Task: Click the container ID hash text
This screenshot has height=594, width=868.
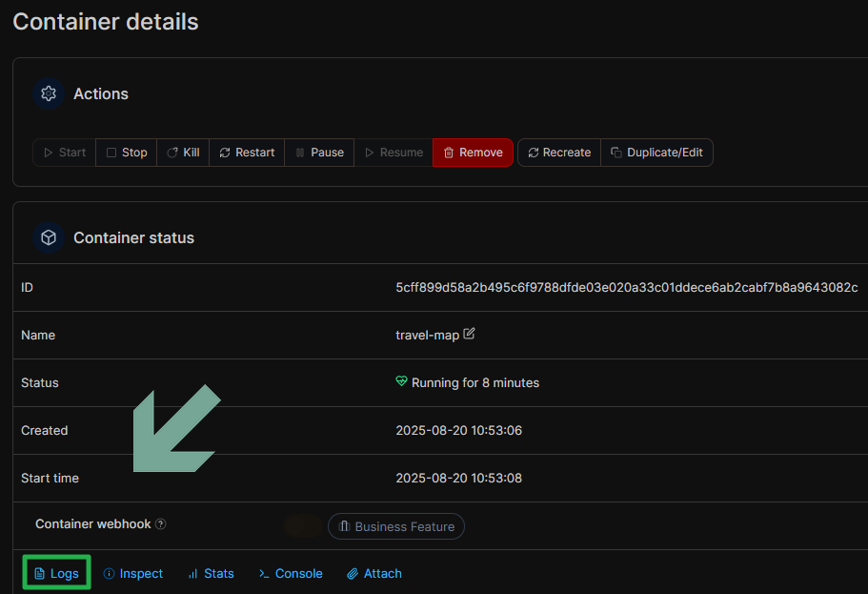Action: pos(626,287)
